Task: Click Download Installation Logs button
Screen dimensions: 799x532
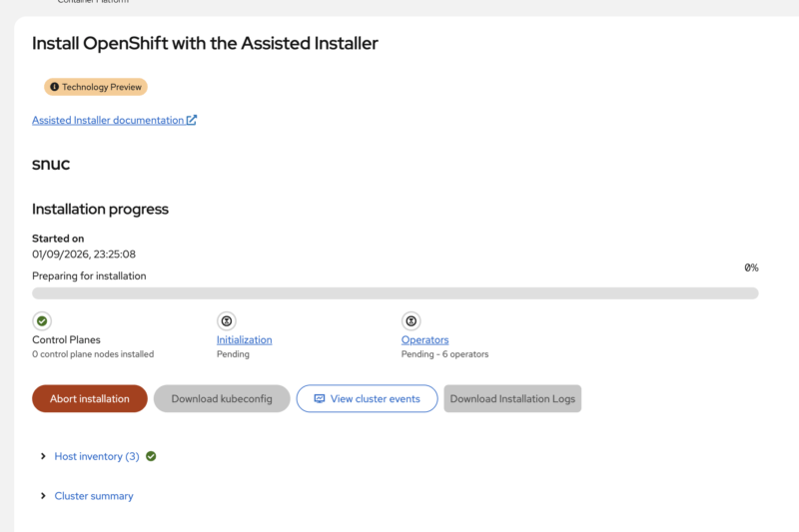Action: coord(512,398)
